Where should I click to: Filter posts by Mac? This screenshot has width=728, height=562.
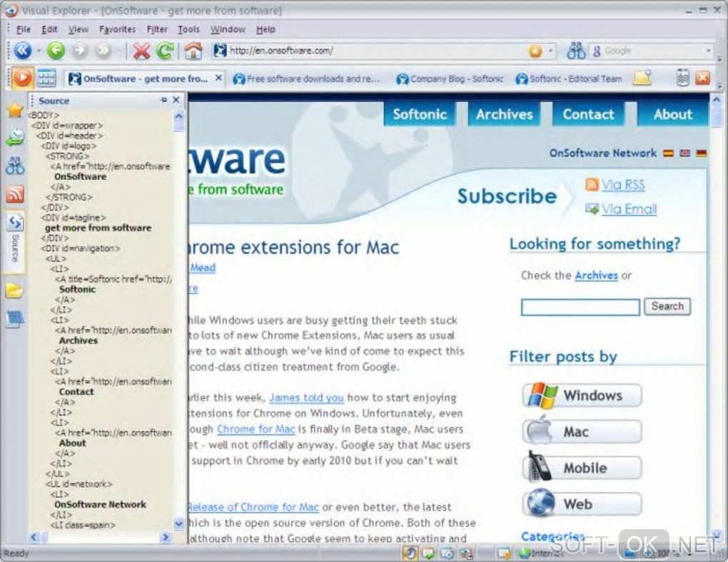click(582, 431)
